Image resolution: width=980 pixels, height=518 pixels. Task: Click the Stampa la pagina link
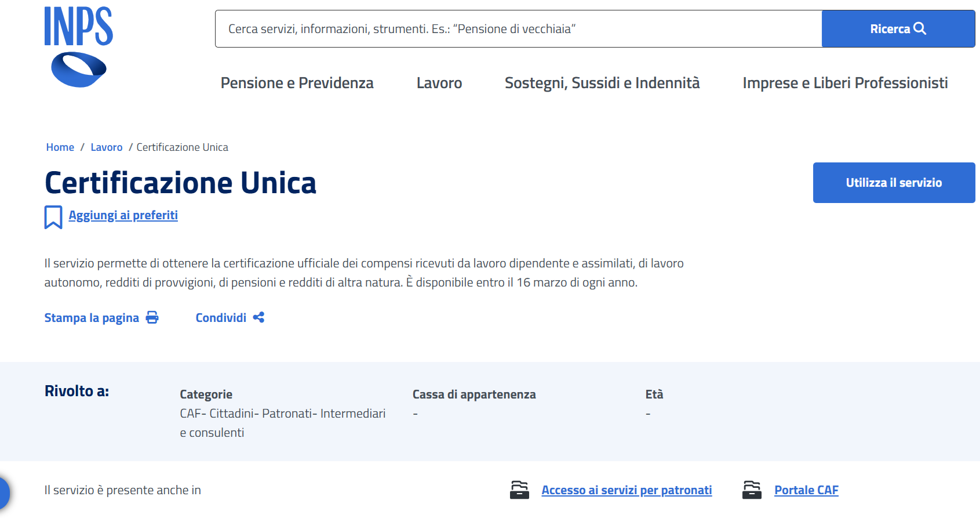(x=92, y=318)
